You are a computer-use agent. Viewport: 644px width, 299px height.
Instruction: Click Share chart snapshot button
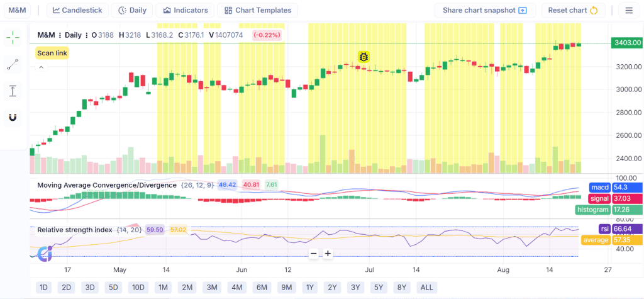pos(485,10)
